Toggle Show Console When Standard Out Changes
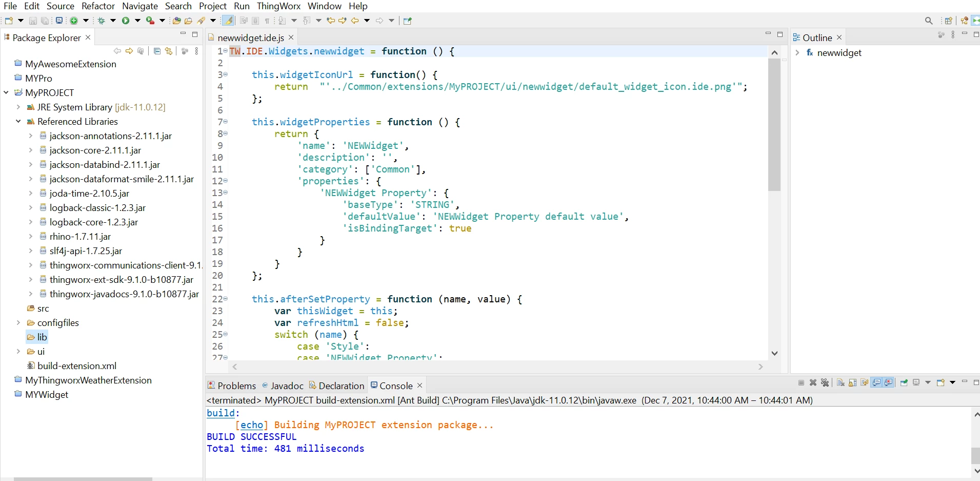 point(876,382)
